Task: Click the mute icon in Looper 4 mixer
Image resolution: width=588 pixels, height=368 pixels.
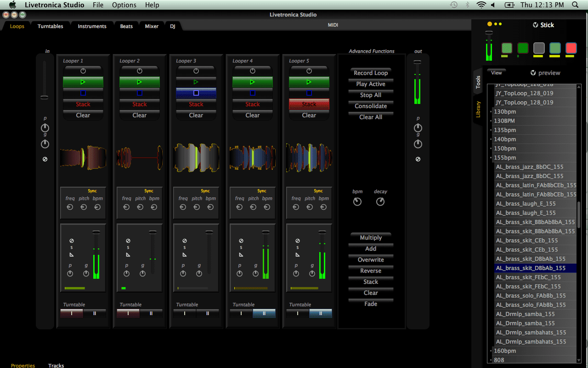Action: (241, 241)
